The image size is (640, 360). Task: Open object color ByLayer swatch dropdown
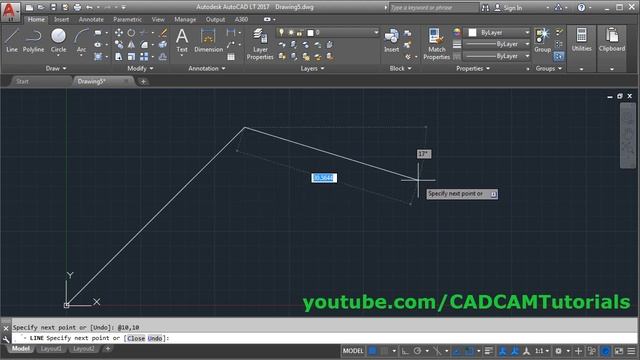(x=497, y=32)
